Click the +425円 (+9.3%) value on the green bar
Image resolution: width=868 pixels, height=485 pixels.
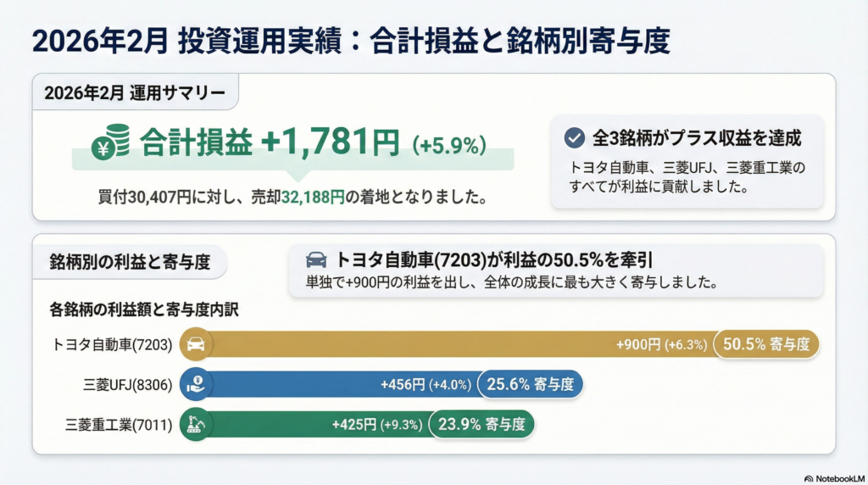click(377, 425)
